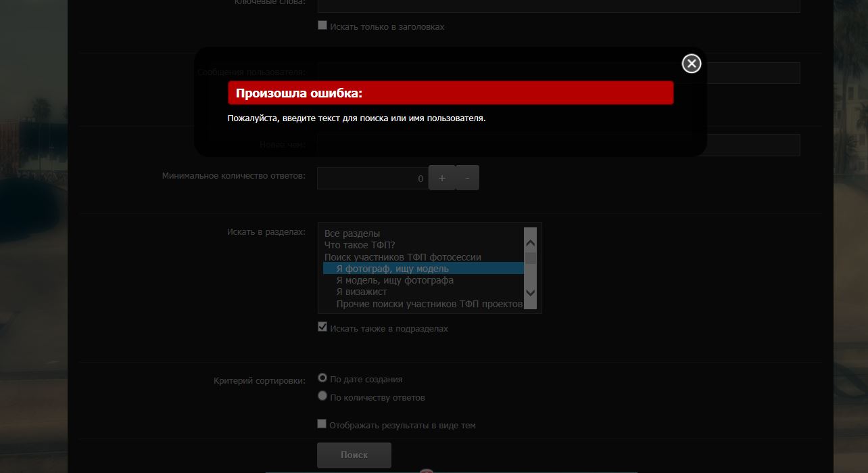Uncheck 'Искать также в подразделах' checkbox
Viewport: 868px width, 473px height.
322,328
